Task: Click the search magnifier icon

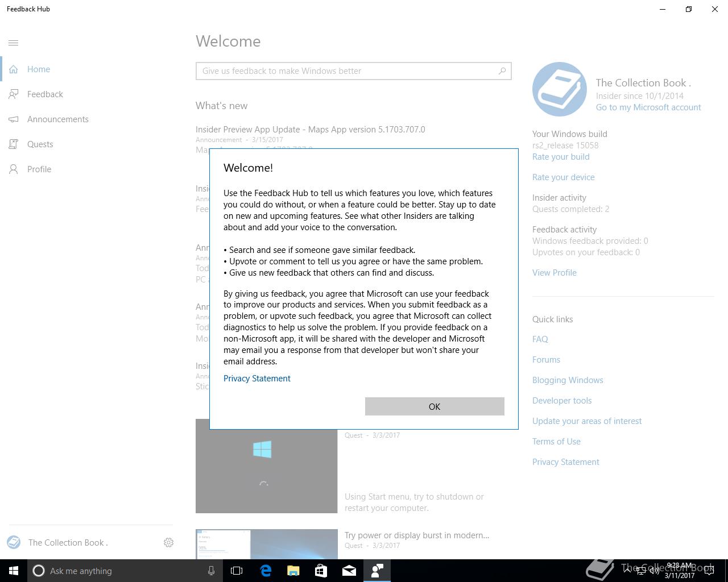Action: 502,71
